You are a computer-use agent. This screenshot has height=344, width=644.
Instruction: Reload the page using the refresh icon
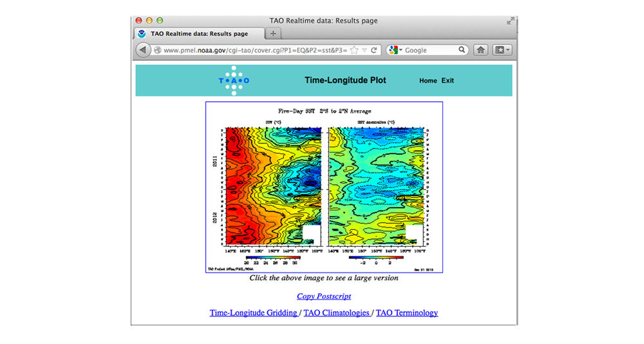[x=374, y=50]
